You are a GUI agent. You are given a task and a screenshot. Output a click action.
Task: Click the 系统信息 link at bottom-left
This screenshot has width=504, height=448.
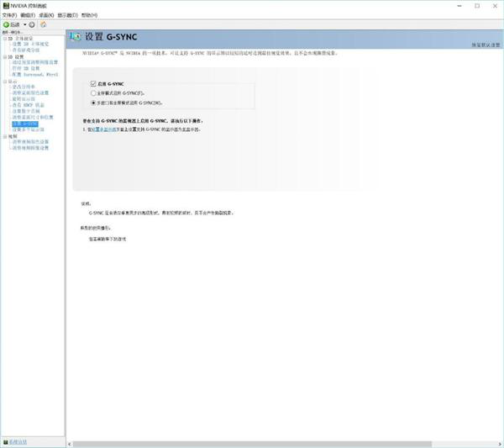coord(18,441)
